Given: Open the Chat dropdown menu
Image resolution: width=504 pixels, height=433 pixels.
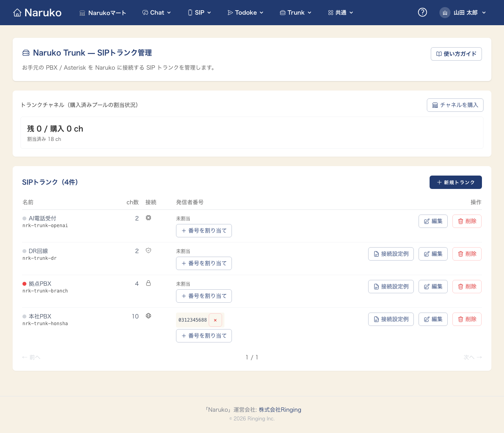Looking at the screenshot, I should coord(157,13).
